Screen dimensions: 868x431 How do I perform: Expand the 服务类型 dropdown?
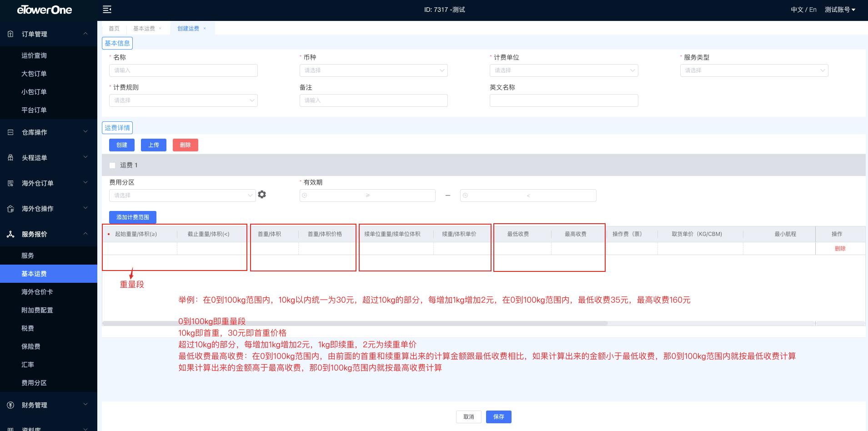click(754, 70)
